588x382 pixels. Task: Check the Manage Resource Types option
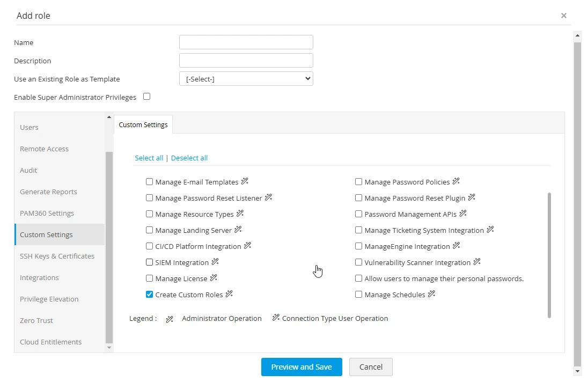tap(150, 214)
